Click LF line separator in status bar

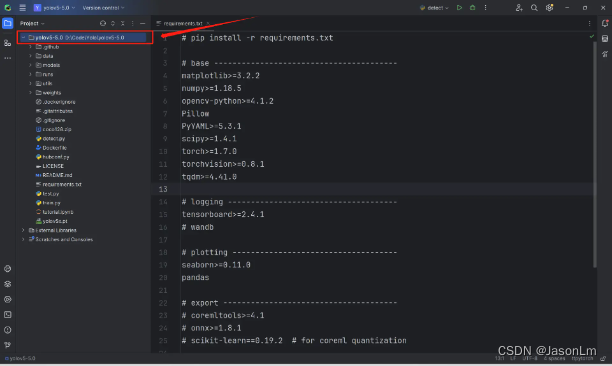[513, 358]
